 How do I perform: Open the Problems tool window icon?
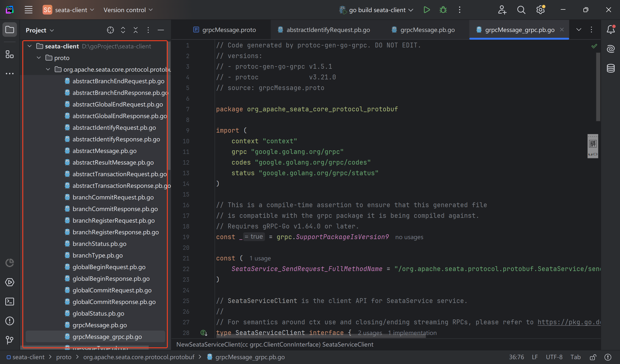coord(9,321)
